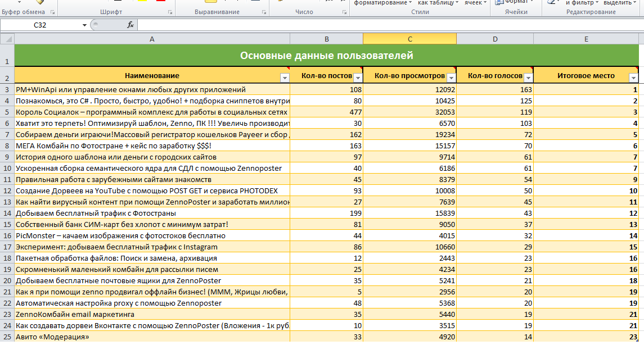Open the Кол-во просмотров filter dropdown

[x=451, y=78]
